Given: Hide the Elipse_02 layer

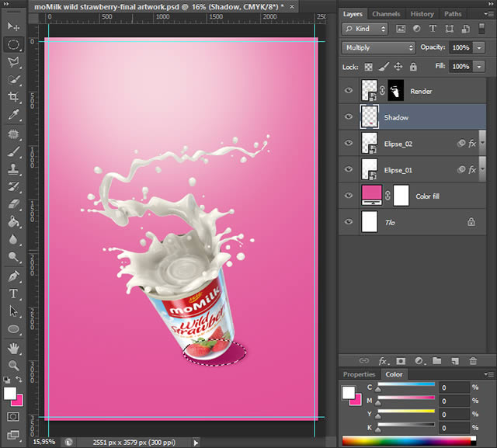Looking at the screenshot, I should click(349, 143).
